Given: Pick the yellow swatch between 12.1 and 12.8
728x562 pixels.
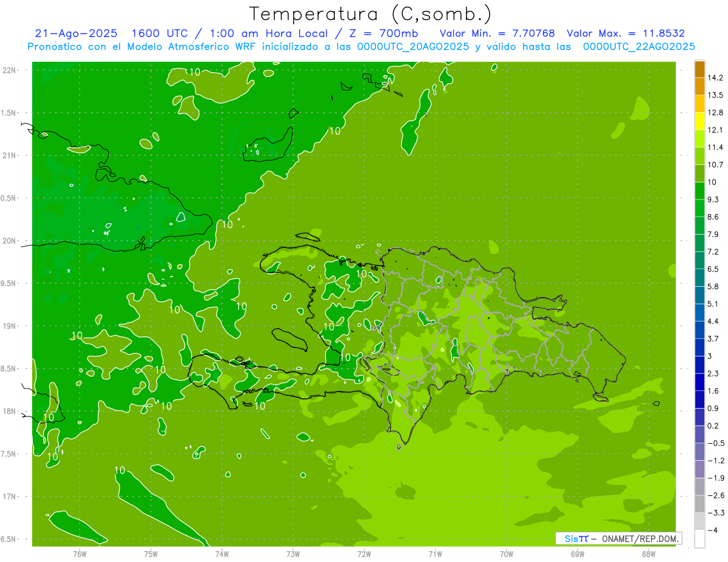Looking at the screenshot, I should (699, 121).
